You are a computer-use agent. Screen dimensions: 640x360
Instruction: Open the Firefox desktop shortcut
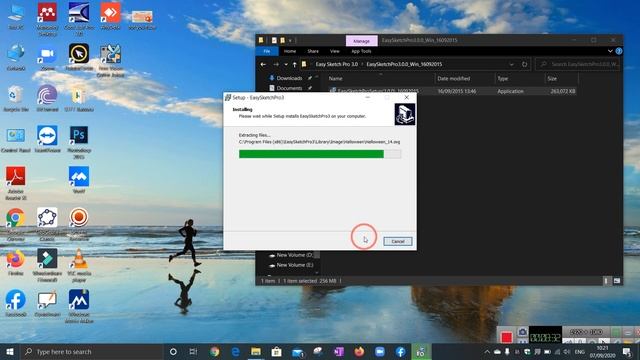[16, 263]
